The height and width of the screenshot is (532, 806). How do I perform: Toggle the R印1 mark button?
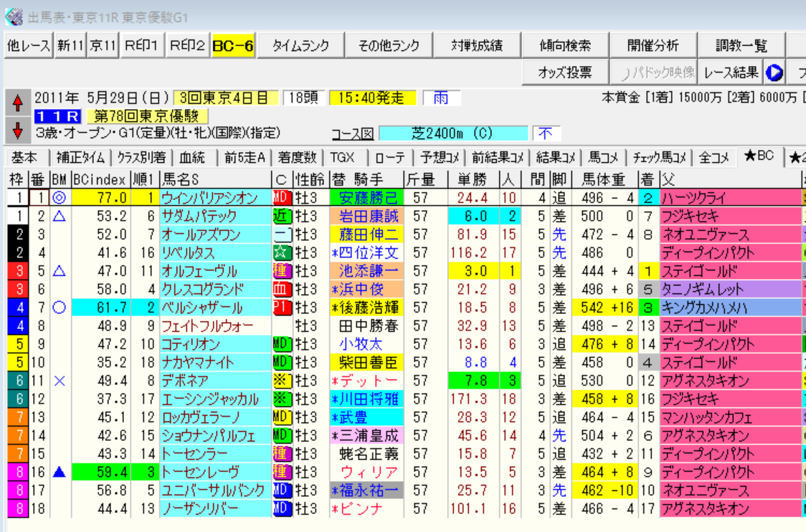[142, 46]
